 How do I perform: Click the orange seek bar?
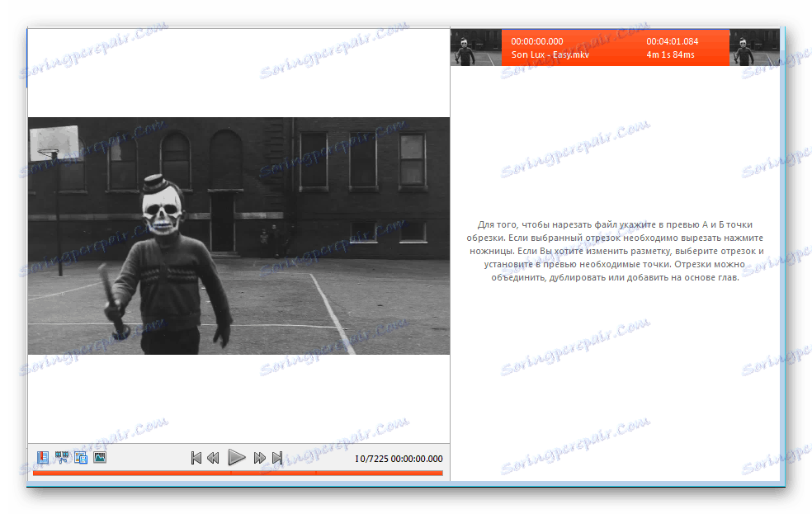tap(238, 473)
